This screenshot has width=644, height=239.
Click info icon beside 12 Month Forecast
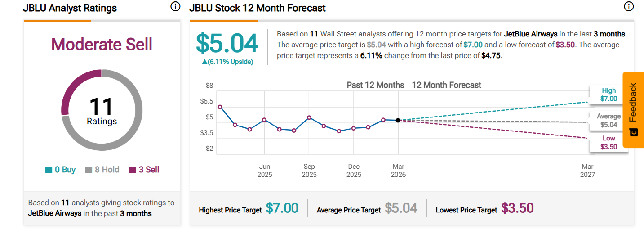[x=628, y=7]
